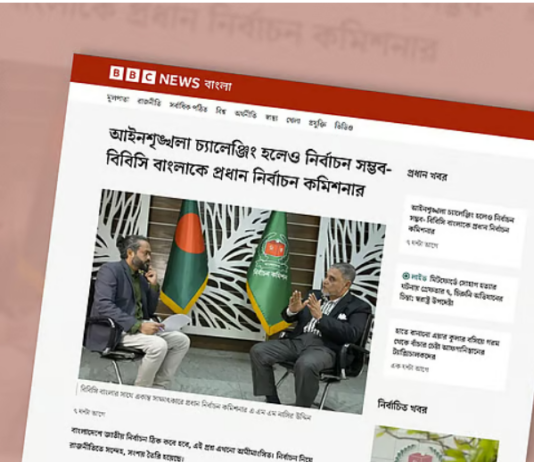Click the main headline about নির্বাচন কমিশনার
Image resolution: width=534 pixels, height=462 pixels.
[x=248, y=163]
